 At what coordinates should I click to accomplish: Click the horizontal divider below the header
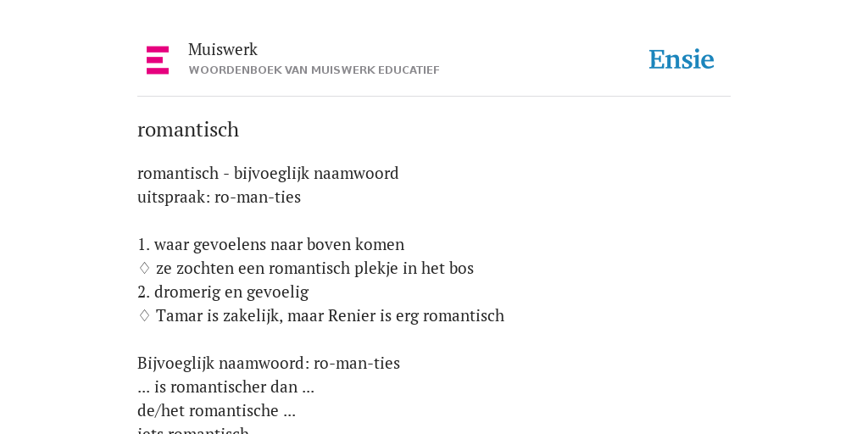pyautogui.click(x=434, y=97)
